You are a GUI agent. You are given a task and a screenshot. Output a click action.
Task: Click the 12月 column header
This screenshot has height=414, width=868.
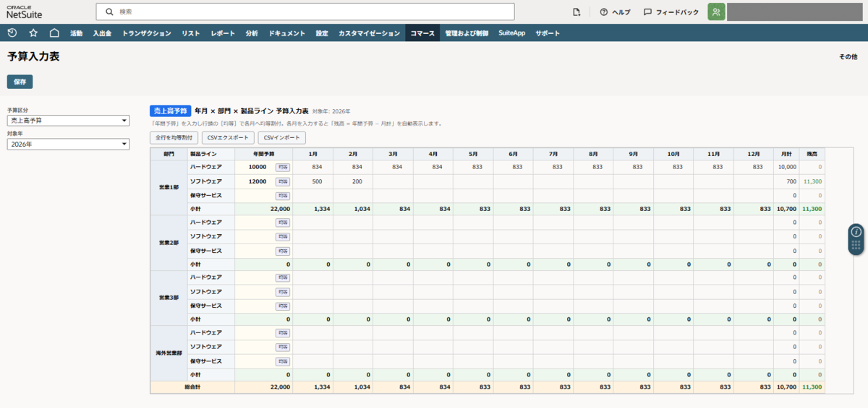pos(753,154)
